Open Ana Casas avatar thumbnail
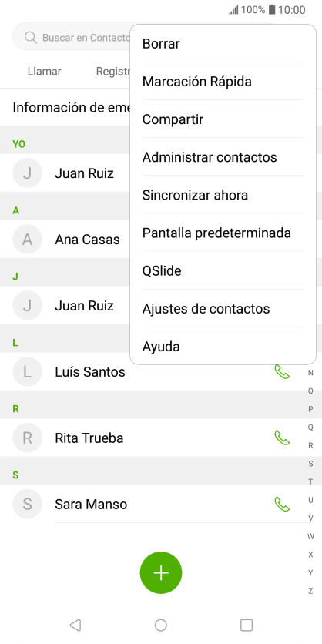The height and width of the screenshot is (644, 322). pyautogui.click(x=27, y=240)
